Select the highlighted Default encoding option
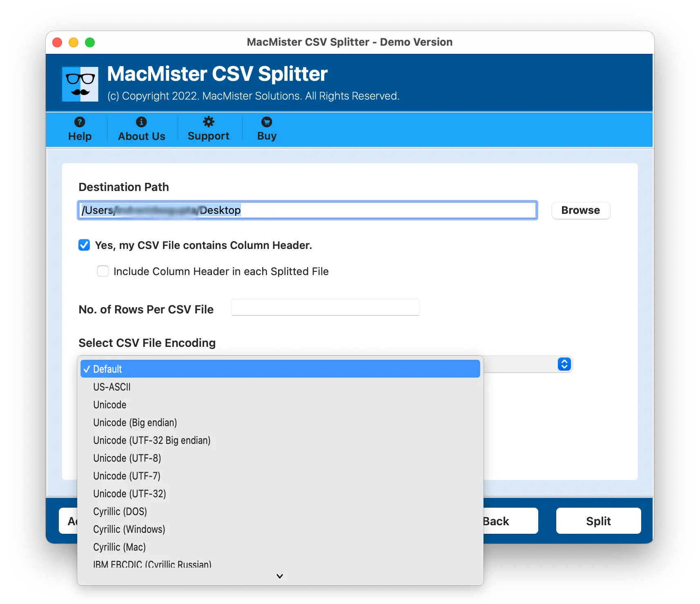Screen dimensions: 700x604 pos(280,369)
